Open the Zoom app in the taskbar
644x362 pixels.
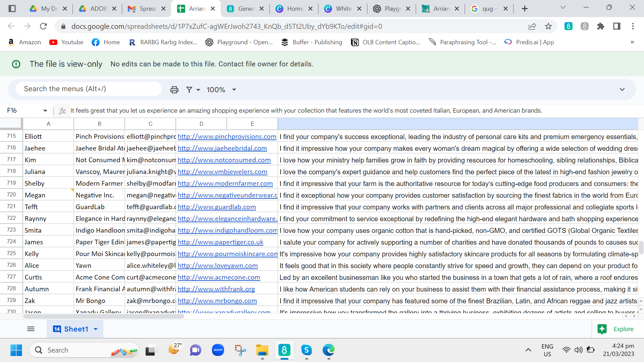pos(218,350)
